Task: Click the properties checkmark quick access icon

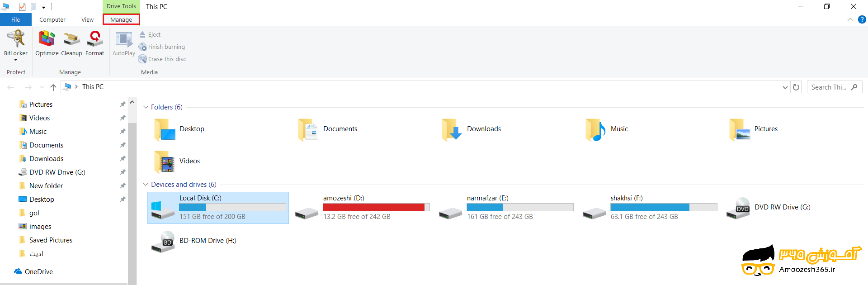Action: coord(22,6)
